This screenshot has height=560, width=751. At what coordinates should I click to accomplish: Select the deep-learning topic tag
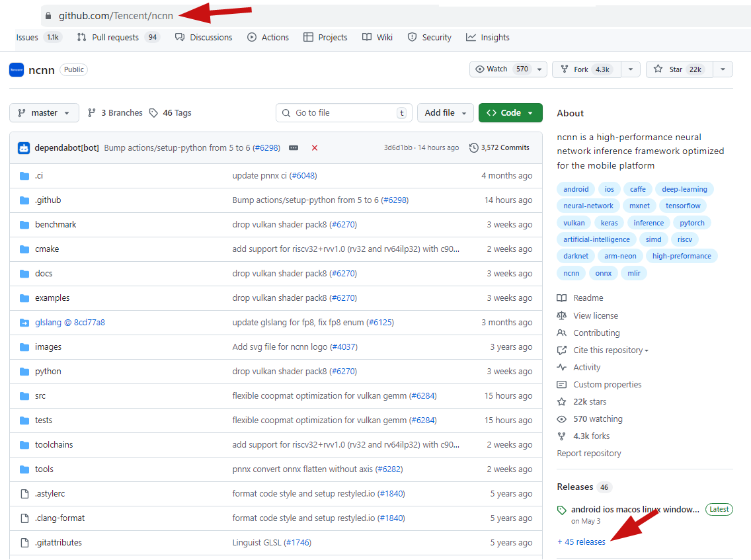(x=684, y=189)
